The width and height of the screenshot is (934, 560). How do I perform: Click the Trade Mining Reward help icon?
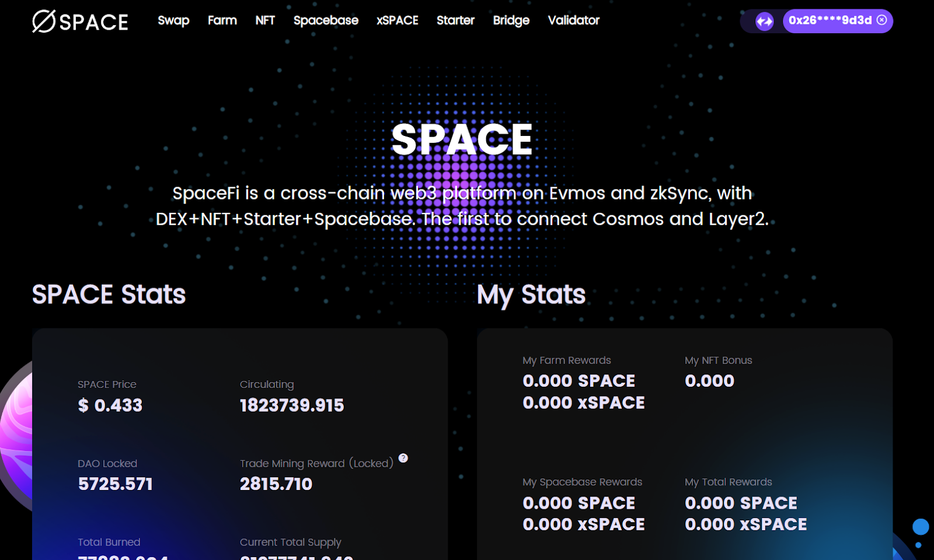[x=403, y=458]
